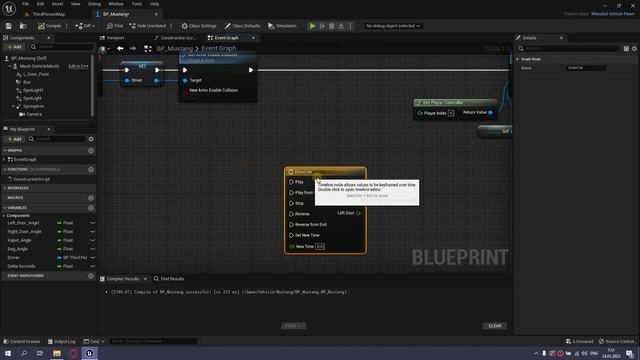The height and width of the screenshot is (360, 640).
Task: Click the graph icon before the BP_Mustang breadcrumb
Action: (148, 49)
